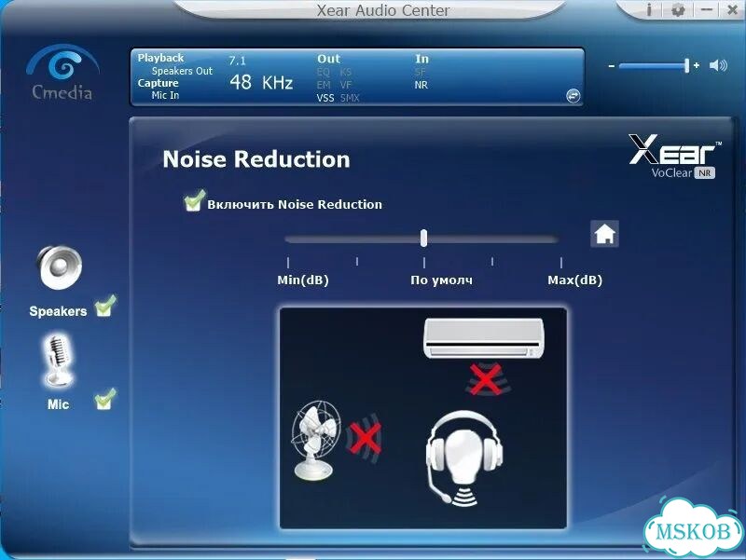Click Mic In capture entry

pos(165,95)
